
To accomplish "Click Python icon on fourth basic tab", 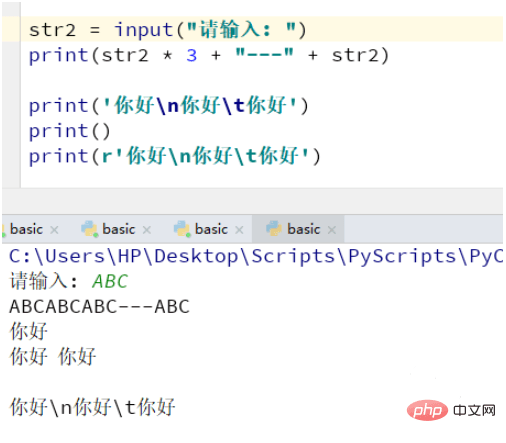I will pos(274,229).
